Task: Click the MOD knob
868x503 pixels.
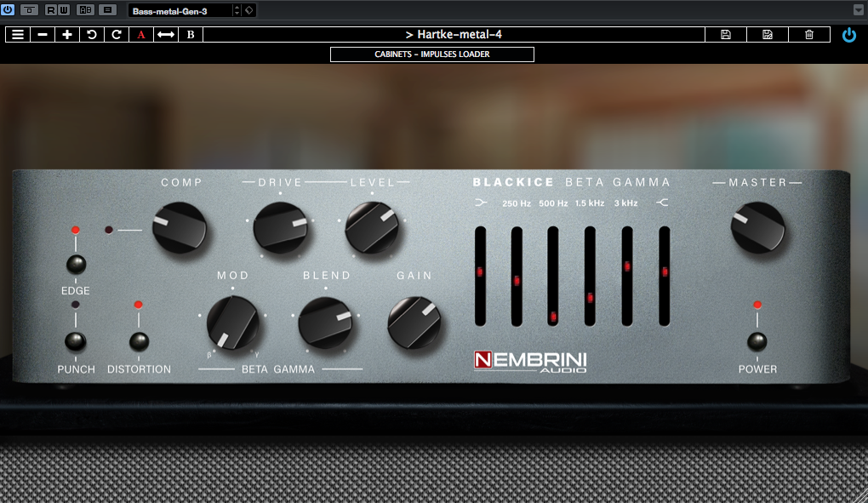Action: click(233, 323)
